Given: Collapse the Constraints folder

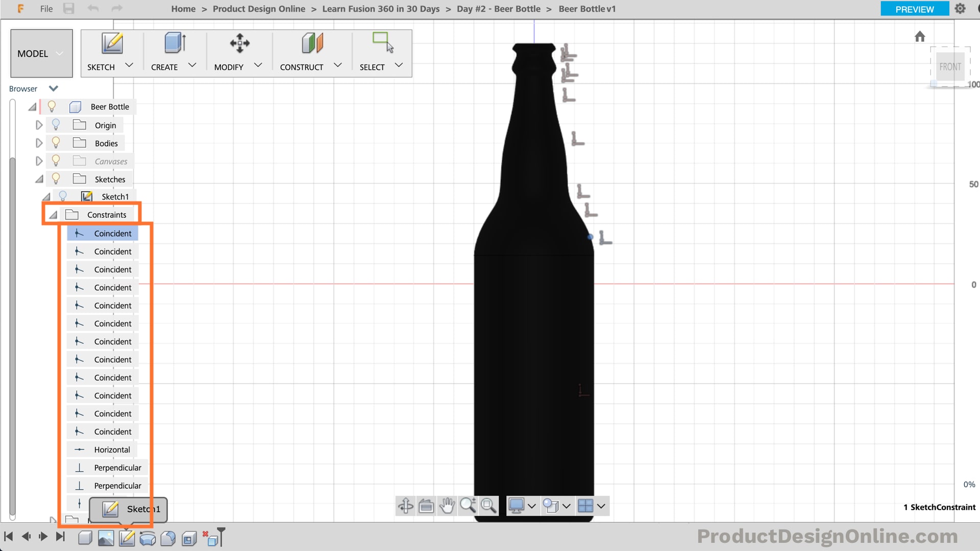Looking at the screenshot, I should 53,215.
